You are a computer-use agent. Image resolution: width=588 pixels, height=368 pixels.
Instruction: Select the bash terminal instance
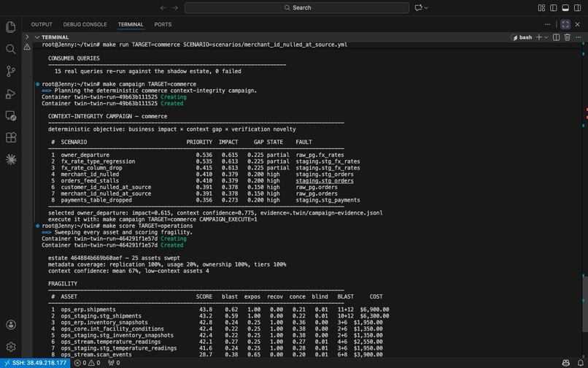click(522, 37)
